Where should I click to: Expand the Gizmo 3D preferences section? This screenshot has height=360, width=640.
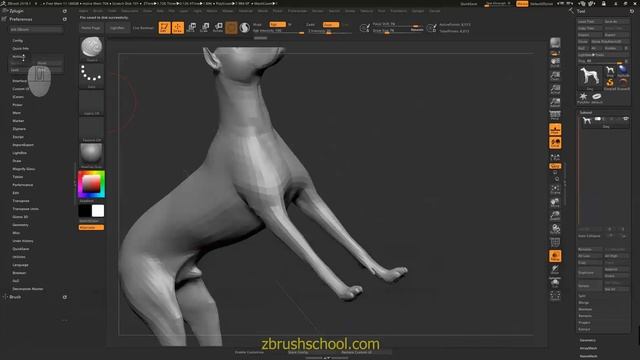[20, 217]
